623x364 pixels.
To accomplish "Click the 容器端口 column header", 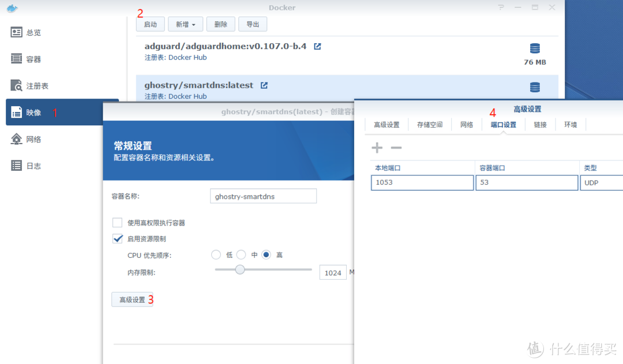I will 527,168.
